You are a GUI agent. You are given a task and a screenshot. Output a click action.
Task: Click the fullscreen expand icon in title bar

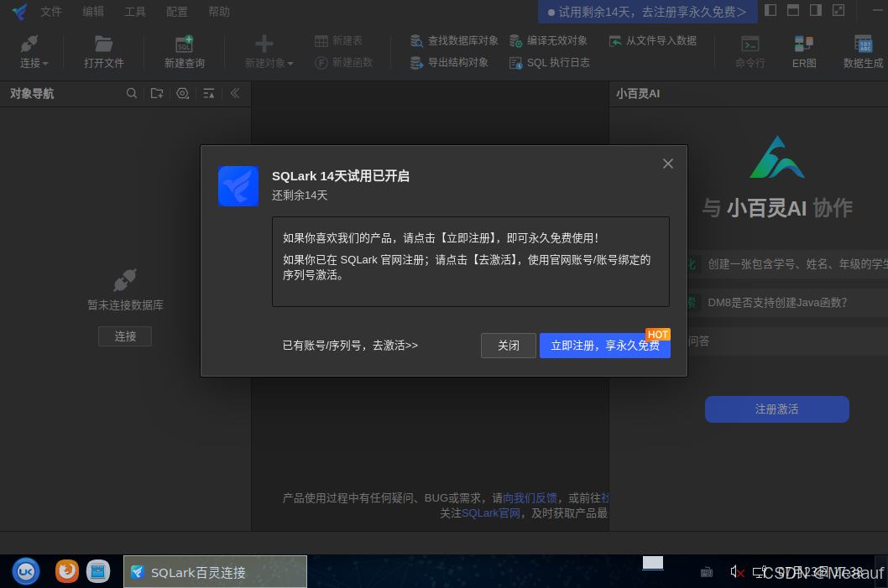point(838,10)
